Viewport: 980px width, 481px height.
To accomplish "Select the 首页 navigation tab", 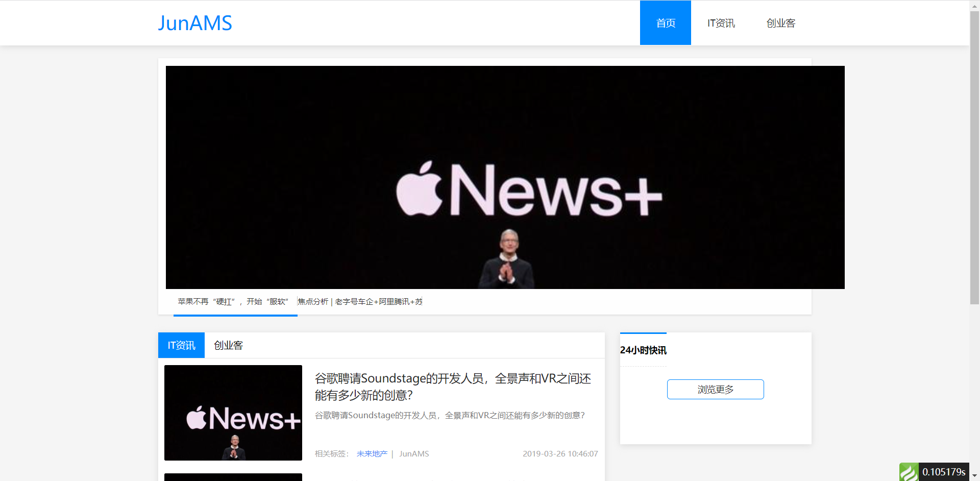I will click(666, 23).
